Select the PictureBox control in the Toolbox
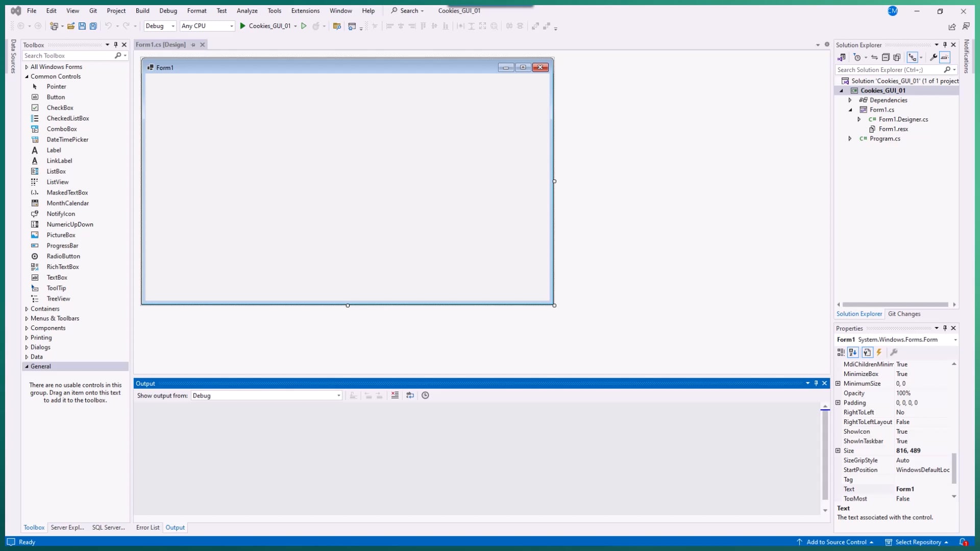The image size is (980, 551). click(60, 235)
